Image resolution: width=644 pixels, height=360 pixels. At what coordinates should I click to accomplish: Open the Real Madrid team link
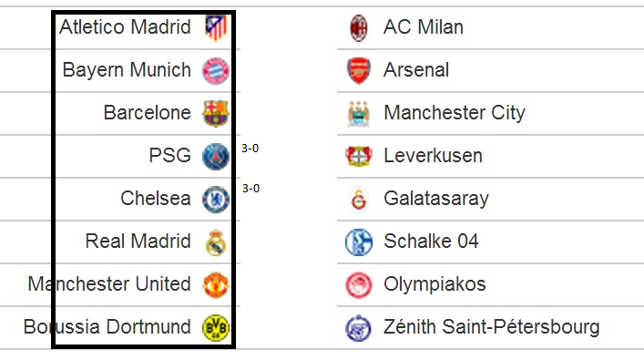pos(138,242)
